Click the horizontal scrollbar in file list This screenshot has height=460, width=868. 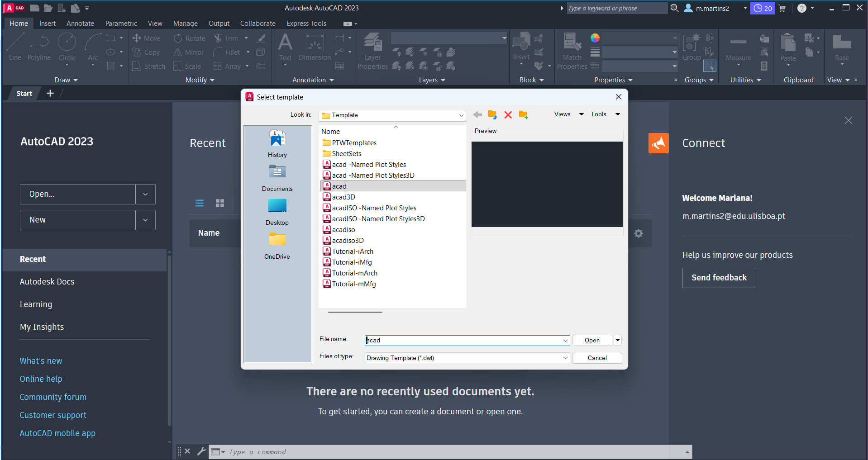pyautogui.click(x=355, y=312)
